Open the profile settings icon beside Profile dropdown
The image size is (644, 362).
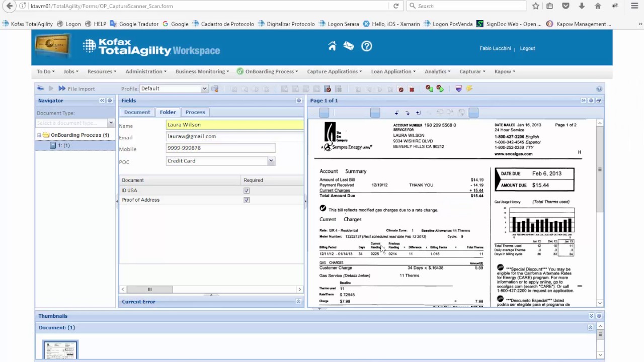[x=215, y=88]
